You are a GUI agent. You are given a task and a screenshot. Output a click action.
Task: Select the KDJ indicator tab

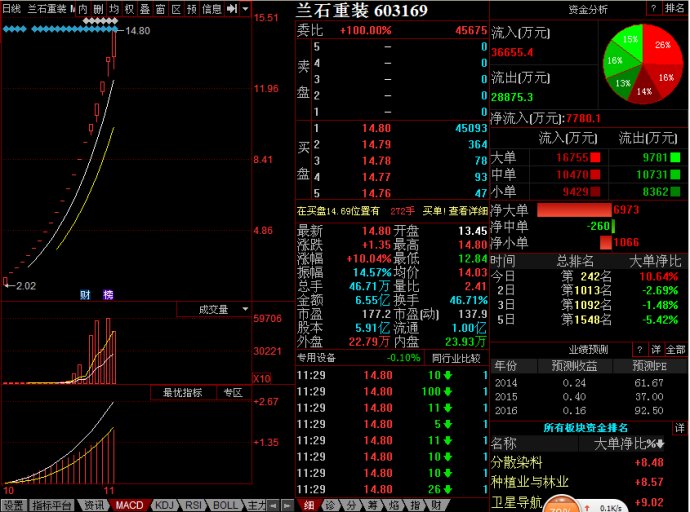point(165,505)
